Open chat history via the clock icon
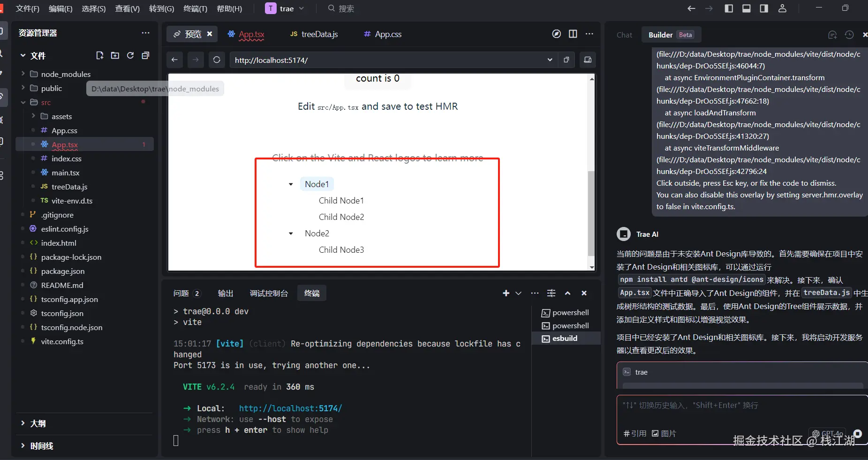 pyautogui.click(x=849, y=35)
